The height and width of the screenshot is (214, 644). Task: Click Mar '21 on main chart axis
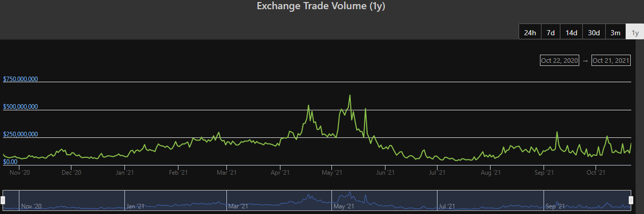[x=226, y=173]
